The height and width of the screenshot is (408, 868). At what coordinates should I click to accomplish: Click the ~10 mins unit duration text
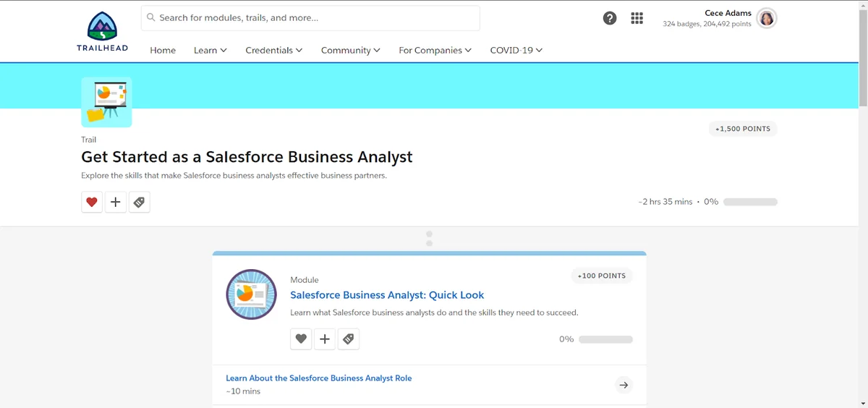(x=243, y=391)
